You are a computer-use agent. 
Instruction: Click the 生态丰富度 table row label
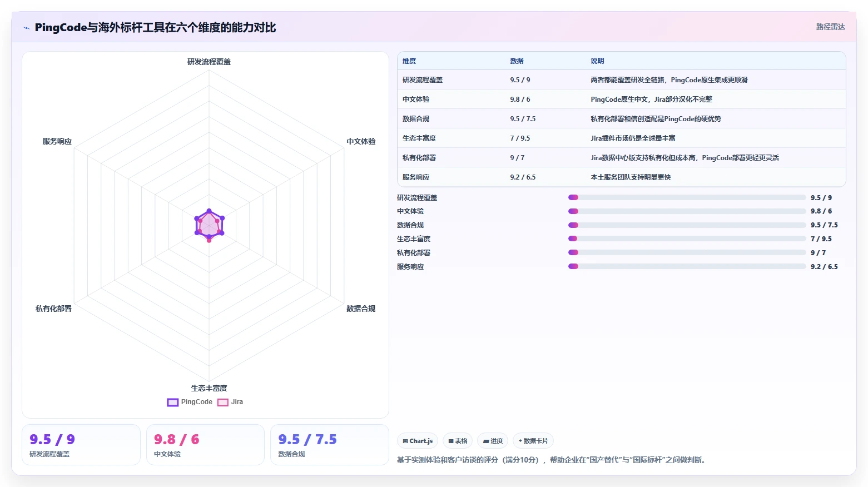(x=419, y=138)
